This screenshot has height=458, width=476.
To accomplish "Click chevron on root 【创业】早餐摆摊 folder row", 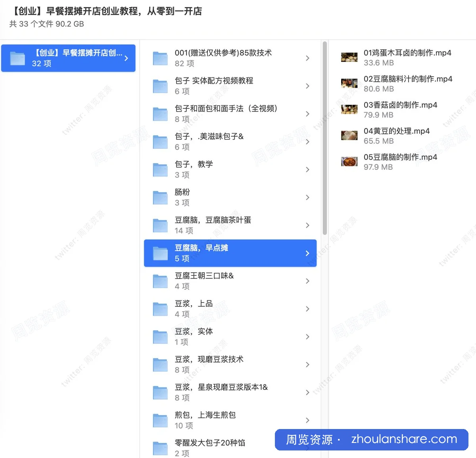I will (126, 58).
